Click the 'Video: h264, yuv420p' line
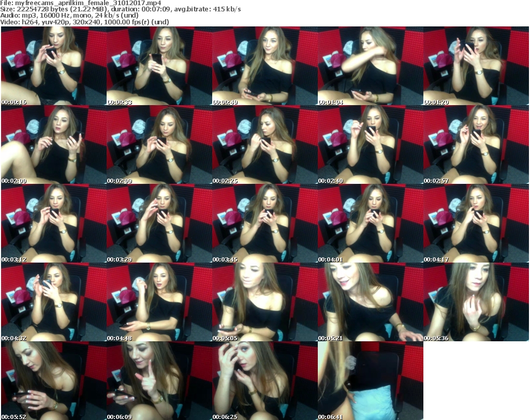 [84, 22]
